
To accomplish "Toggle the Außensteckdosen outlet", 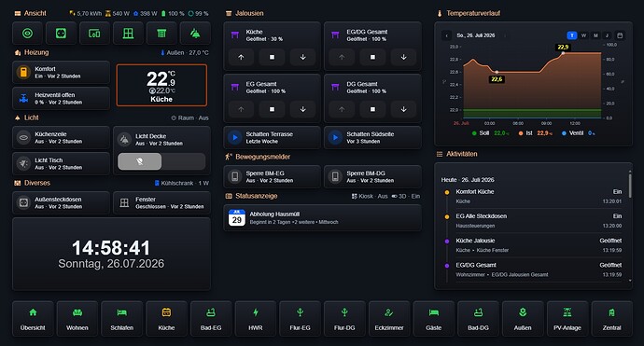I will [x=61, y=202].
